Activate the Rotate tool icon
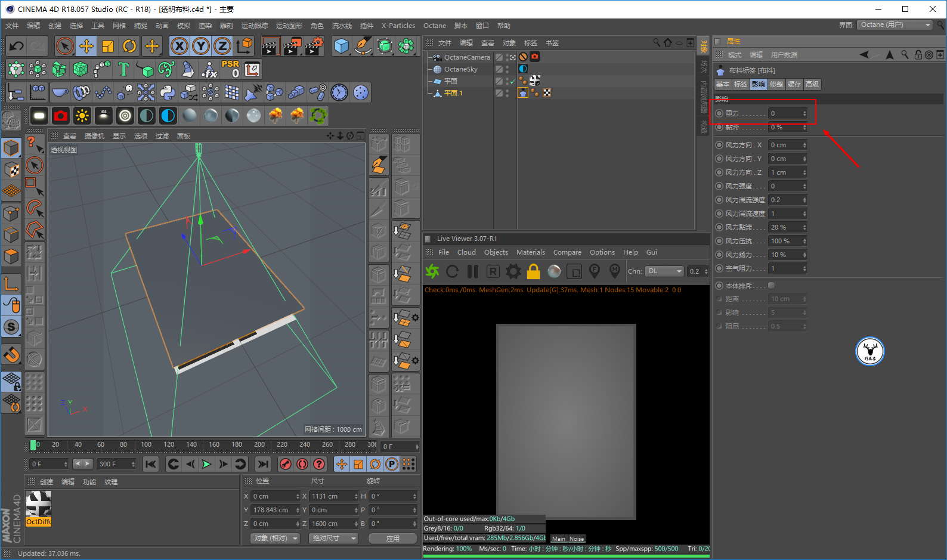 [x=129, y=46]
